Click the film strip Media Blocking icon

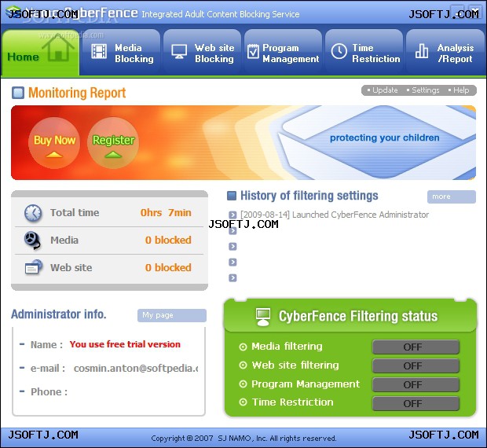(99, 51)
